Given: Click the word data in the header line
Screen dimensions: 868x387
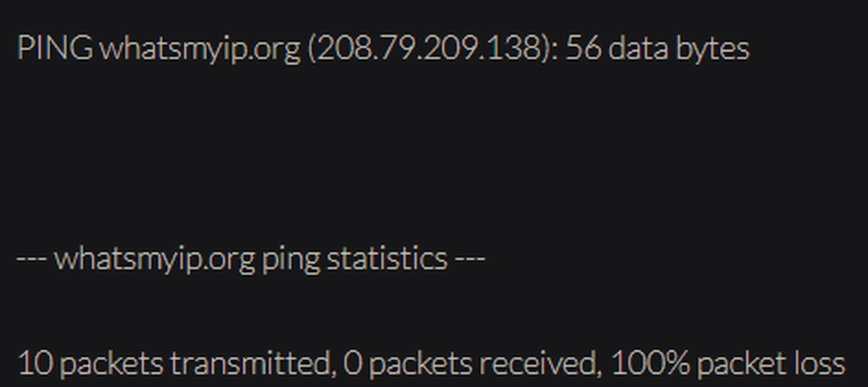Looking at the screenshot, I should [638, 48].
